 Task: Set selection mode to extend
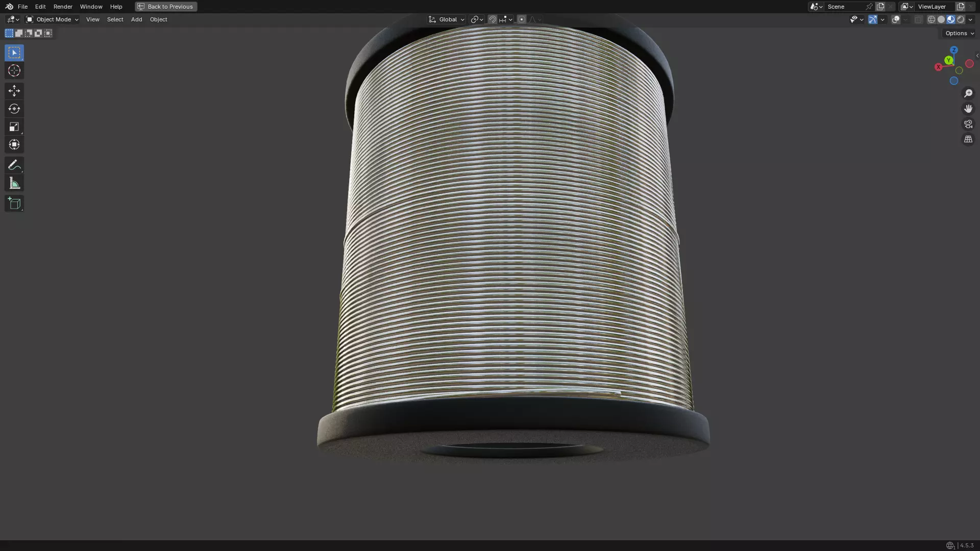click(19, 33)
